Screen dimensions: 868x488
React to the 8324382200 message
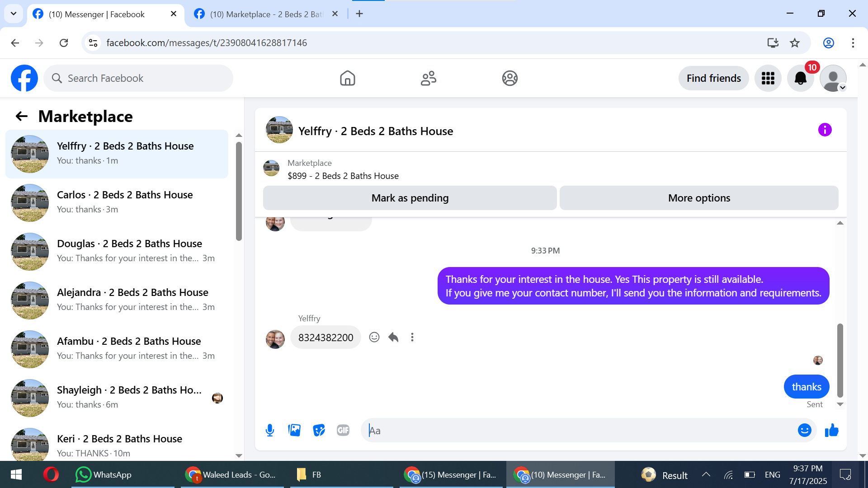[x=374, y=337]
